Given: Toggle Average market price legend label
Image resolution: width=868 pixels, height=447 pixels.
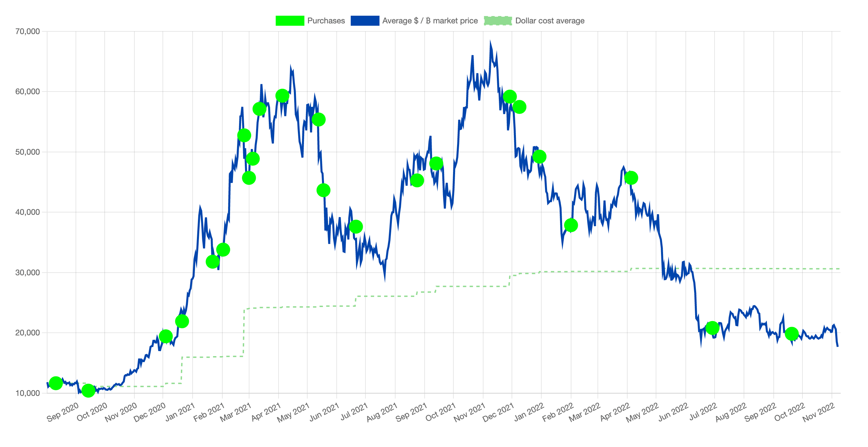Looking at the screenshot, I should tap(430, 21).
